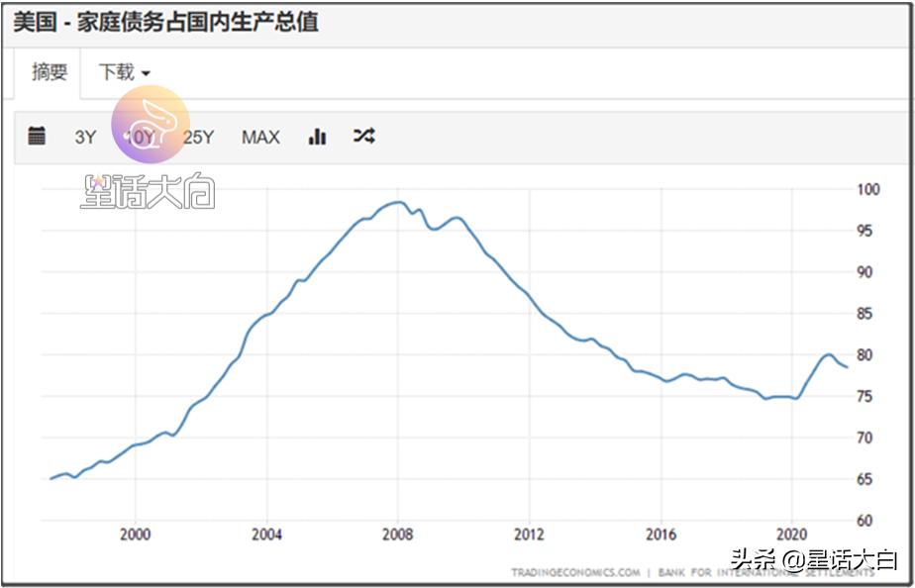Viewport: 915px width, 588px height.
Task: Click the 85 y-axis value
Action: (864, 314)
